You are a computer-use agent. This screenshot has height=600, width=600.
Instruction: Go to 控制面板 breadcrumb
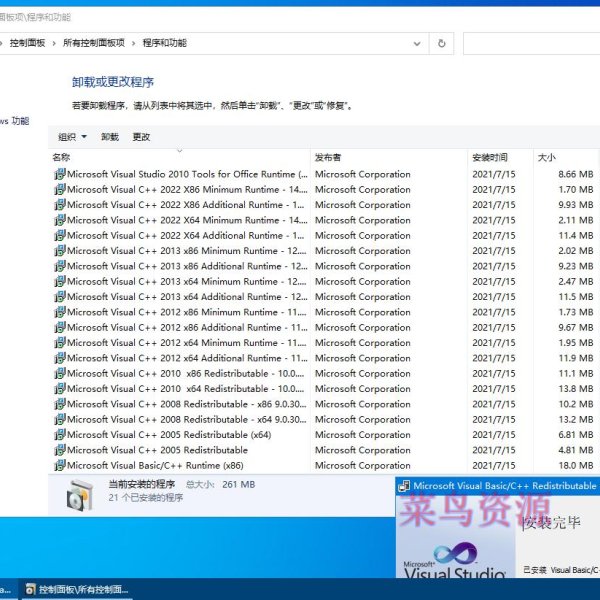pyautogui.click(x=27, y=43)
